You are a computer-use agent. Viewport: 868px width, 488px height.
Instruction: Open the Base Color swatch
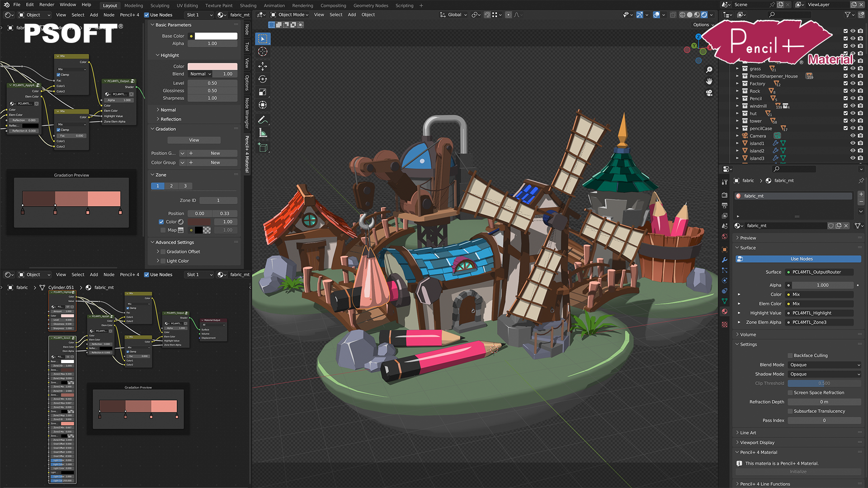click(216, 36)
